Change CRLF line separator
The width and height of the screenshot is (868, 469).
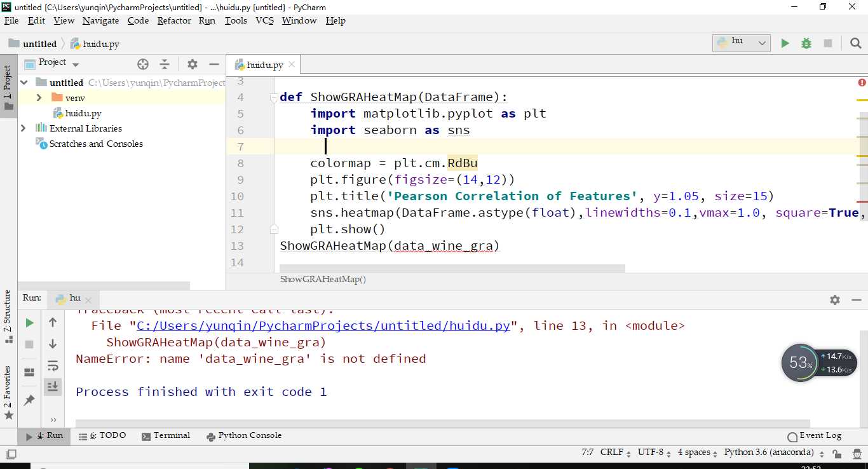[615, 452]
